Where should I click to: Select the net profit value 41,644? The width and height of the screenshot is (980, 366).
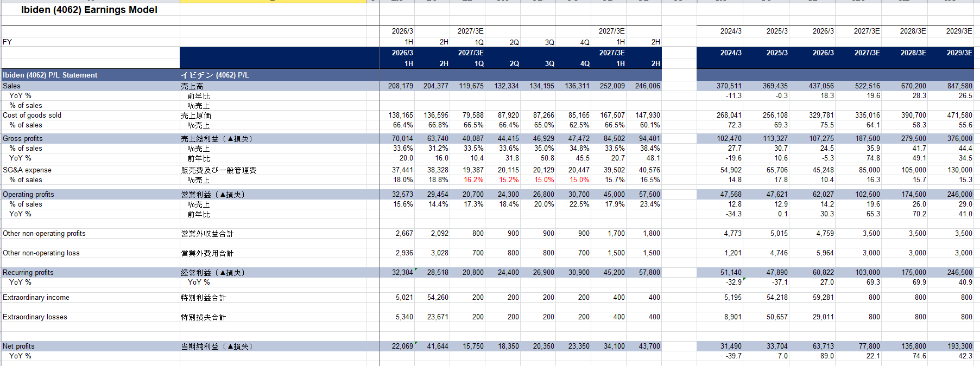[x=438, y=346]
